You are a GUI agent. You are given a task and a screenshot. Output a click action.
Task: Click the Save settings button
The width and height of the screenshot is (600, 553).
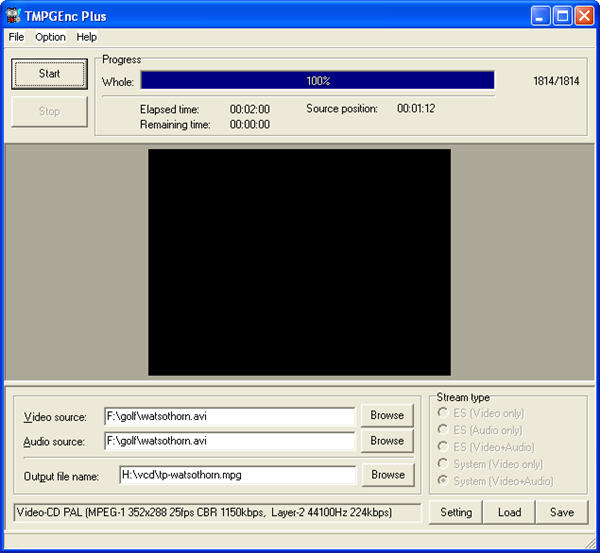pyautogui.click(x=562, y=512)
